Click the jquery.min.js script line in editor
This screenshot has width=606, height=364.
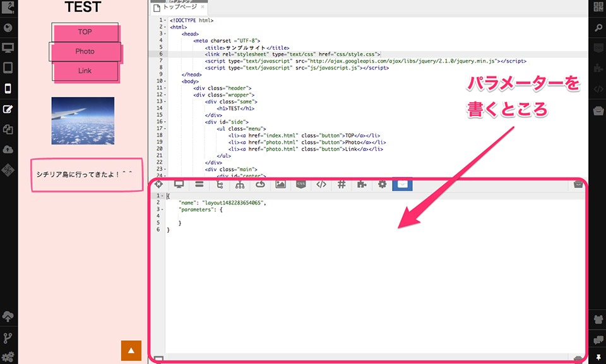point(365,61)
